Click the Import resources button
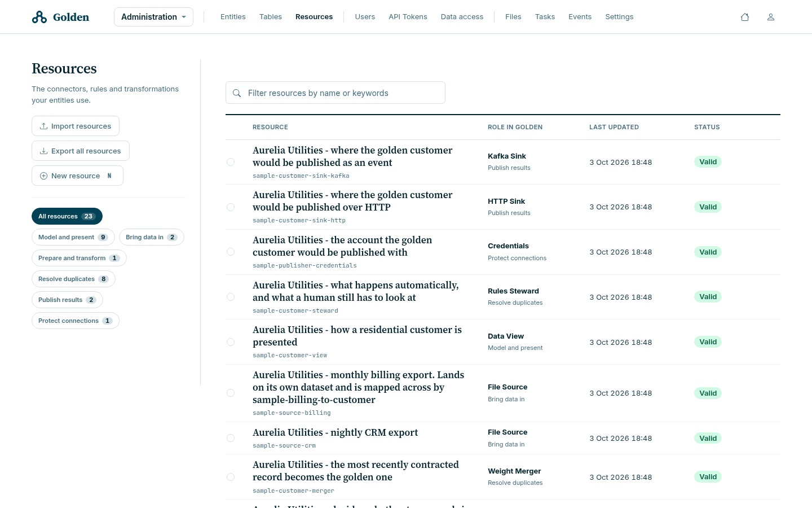 [x=76, y=126]
